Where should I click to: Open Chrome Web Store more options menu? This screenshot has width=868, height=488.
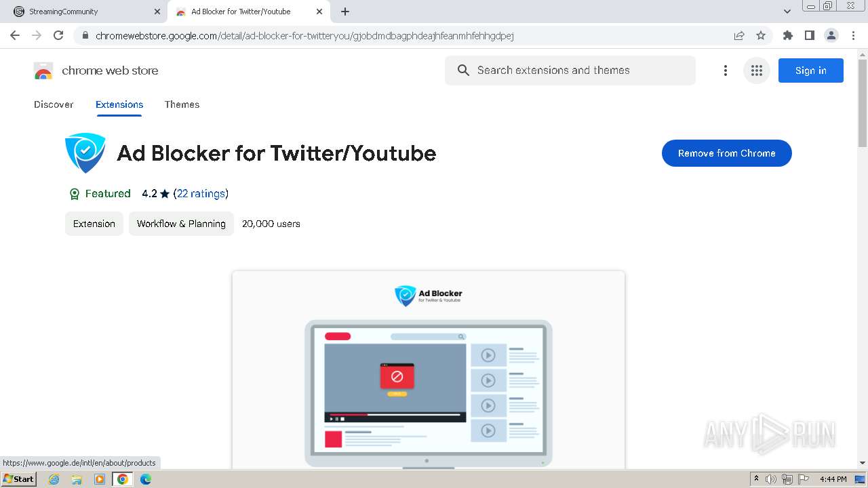pos(726,70)
